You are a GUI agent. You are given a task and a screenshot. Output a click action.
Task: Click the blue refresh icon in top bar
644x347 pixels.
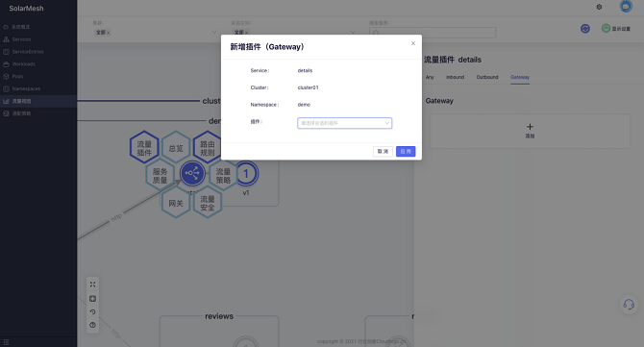click(x=585, y=28)
